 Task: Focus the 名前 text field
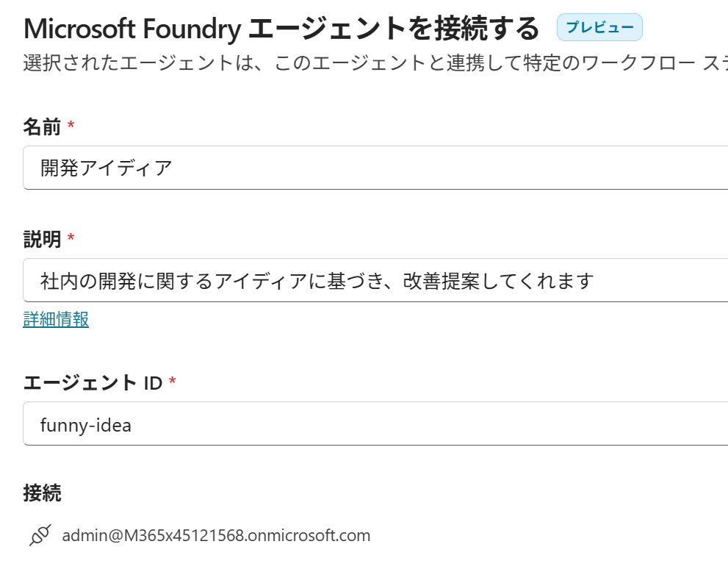pyautogui.click(x=375, y=168)
